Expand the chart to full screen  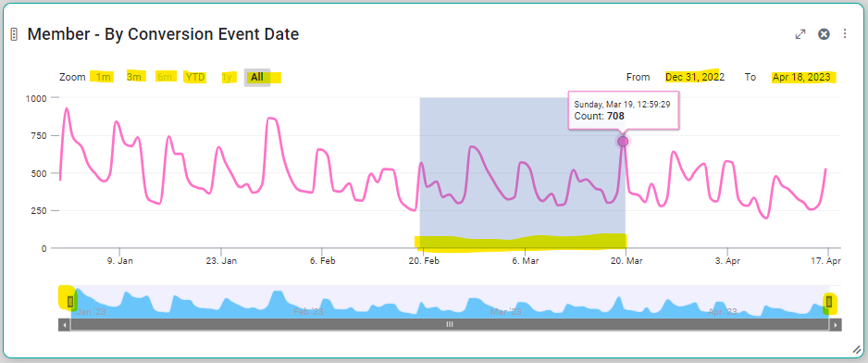pos(800,34)
